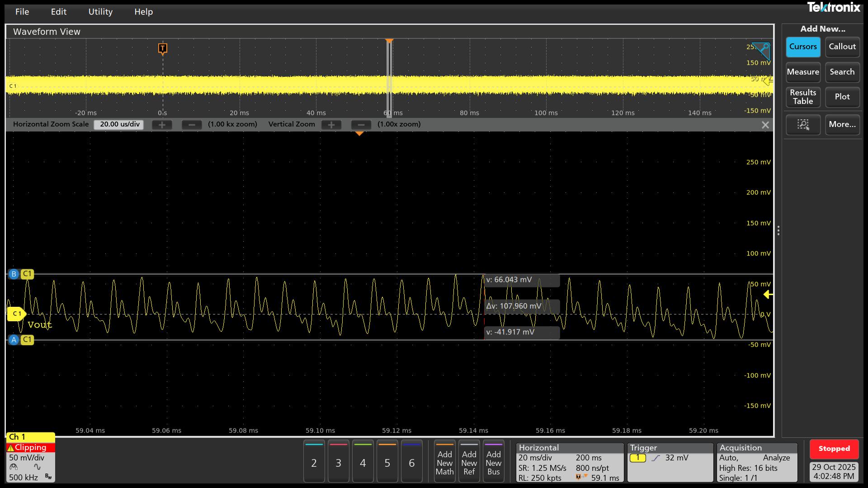Select the zoom box tool icon
This screenshot has width=868, height=488.
[803, 125]
